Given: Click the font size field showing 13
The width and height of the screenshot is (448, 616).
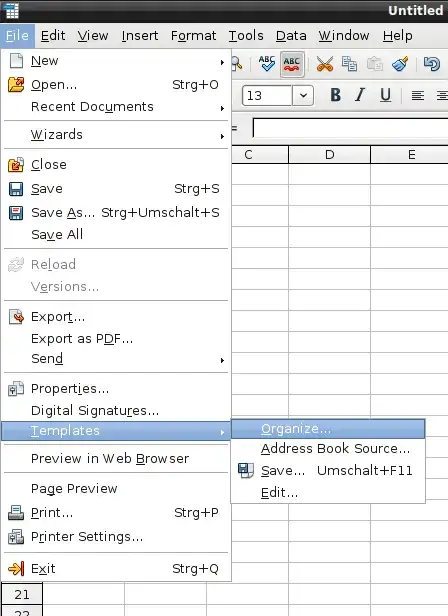Looking at the screenshot, I should pyautogui.click(x=268, y=95).
